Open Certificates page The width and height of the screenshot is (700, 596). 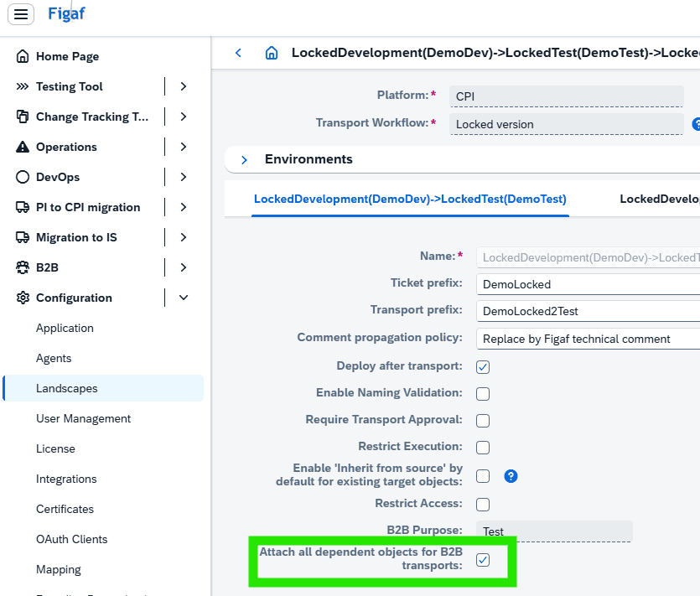click(65, 509)
